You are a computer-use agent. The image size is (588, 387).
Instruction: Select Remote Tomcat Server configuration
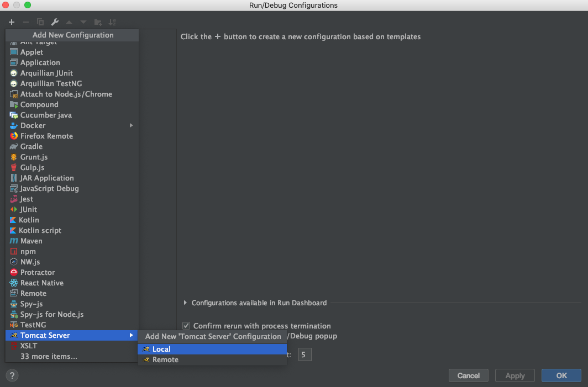212,359
